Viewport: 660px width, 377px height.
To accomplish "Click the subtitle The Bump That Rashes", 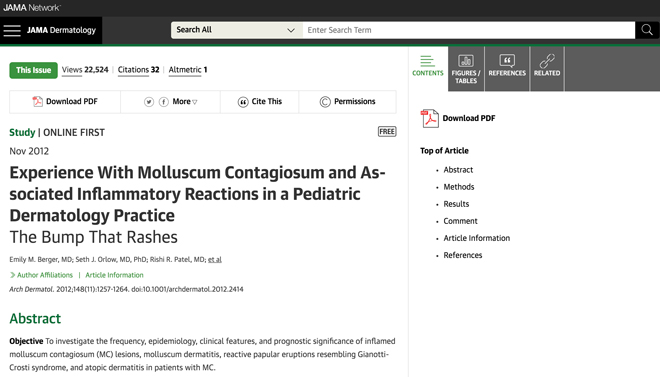I will [x=94, y=237].
